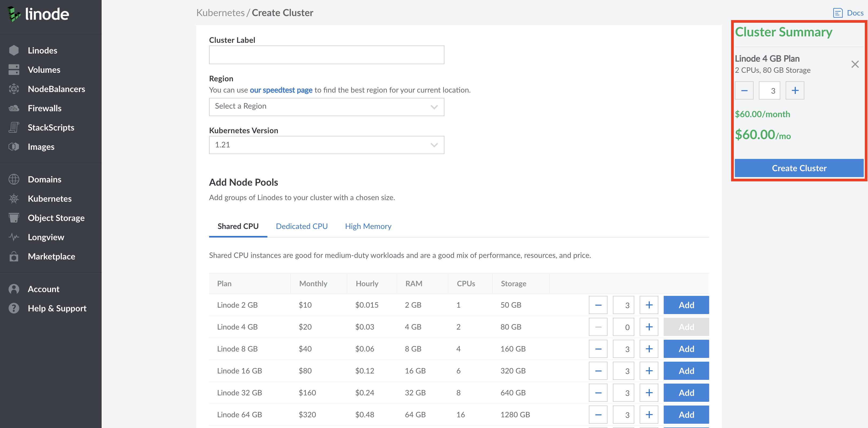Switch to the Dedicated CPU tab
Screen dimensions: 868x428
click(302, 226)
